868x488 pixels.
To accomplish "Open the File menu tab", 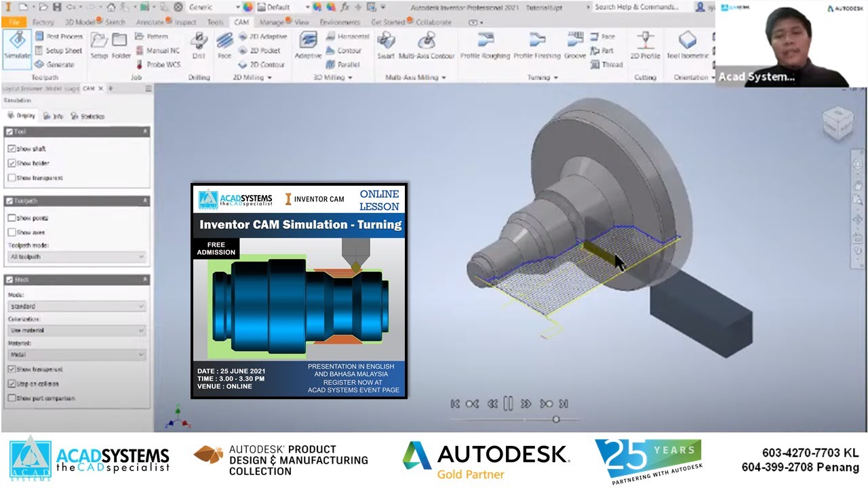I will [x=14, y=22].
